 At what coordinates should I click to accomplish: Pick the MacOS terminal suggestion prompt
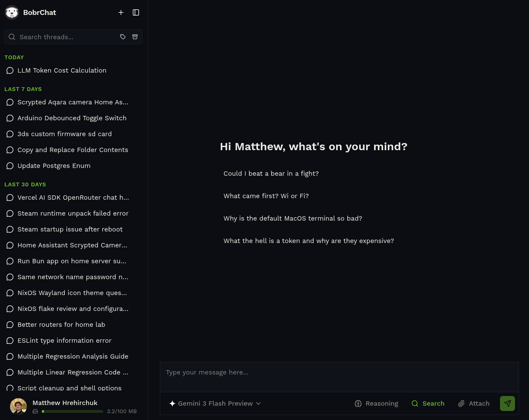coord(293,218)
